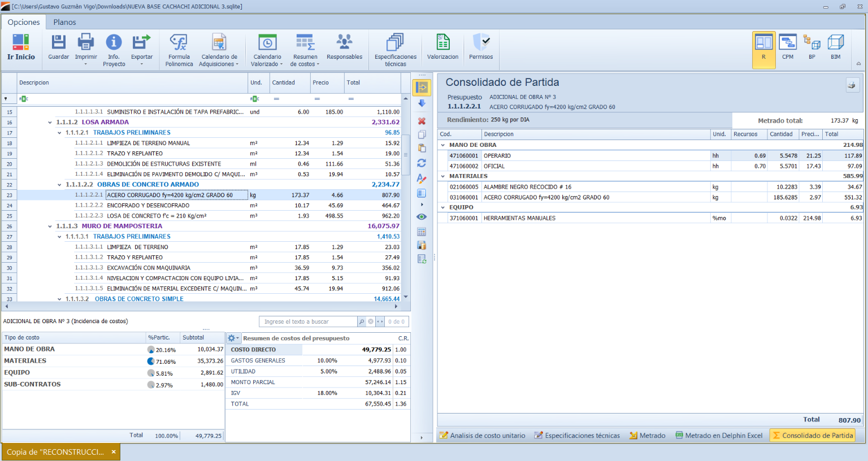Open the Analisis de costo unitario tab
This screenshot has height=461, width=868.
point(483,436)
